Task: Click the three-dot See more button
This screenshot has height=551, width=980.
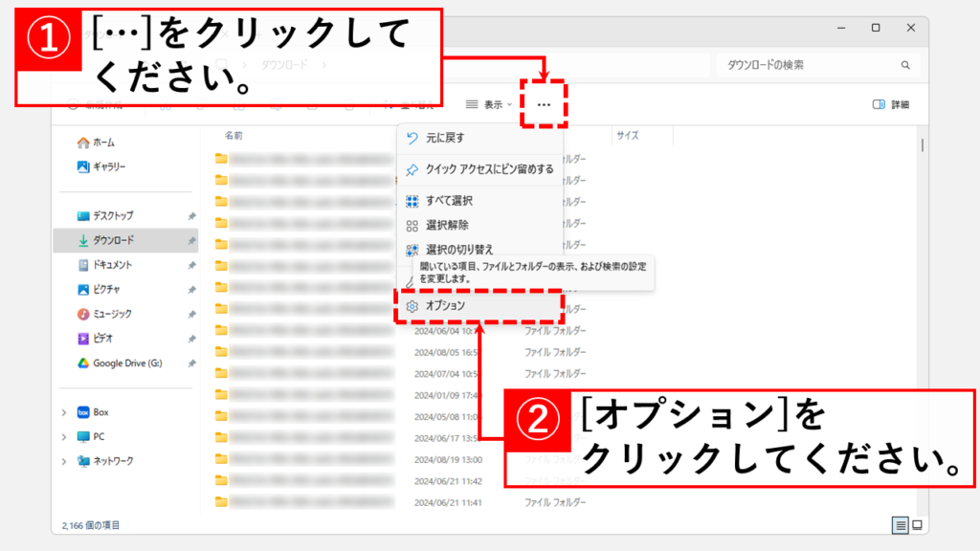Action: click(544, 104)
